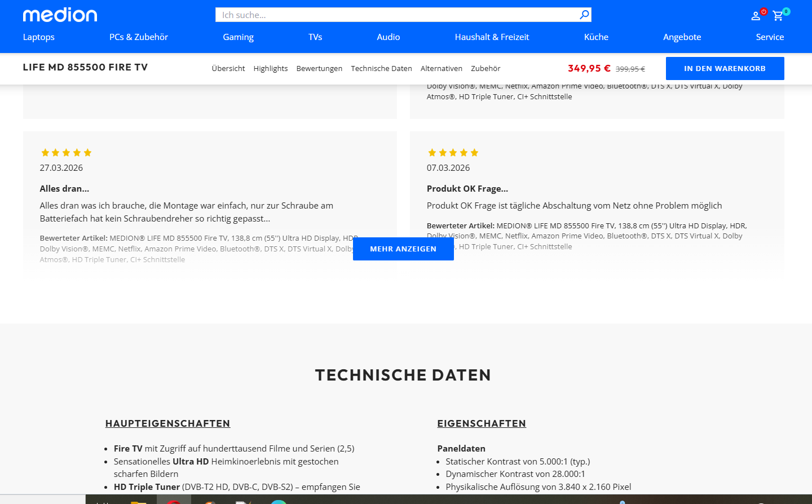
Task: Jump to the Bewertungen section
Action: (319, 68)
